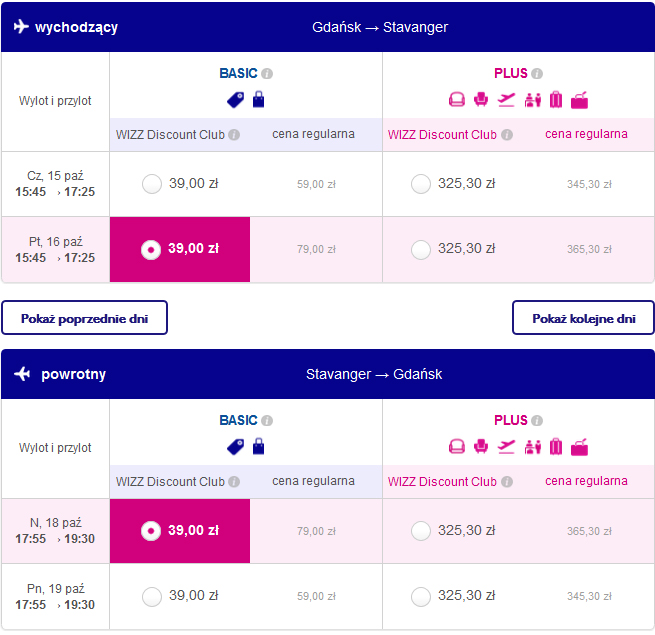Click the small bag icon under return BASIC
The width and height of the screenshot is (655, 635).
tap(259, 446)
